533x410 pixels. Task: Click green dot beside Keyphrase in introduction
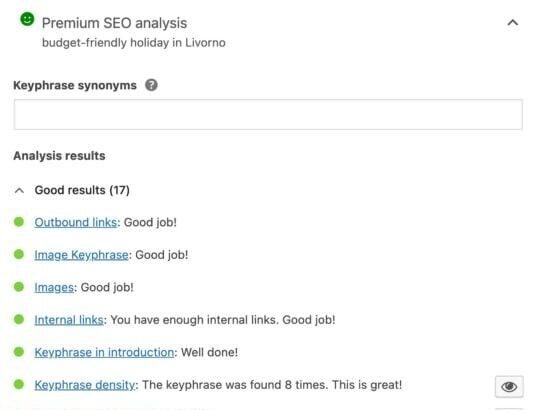19,352
